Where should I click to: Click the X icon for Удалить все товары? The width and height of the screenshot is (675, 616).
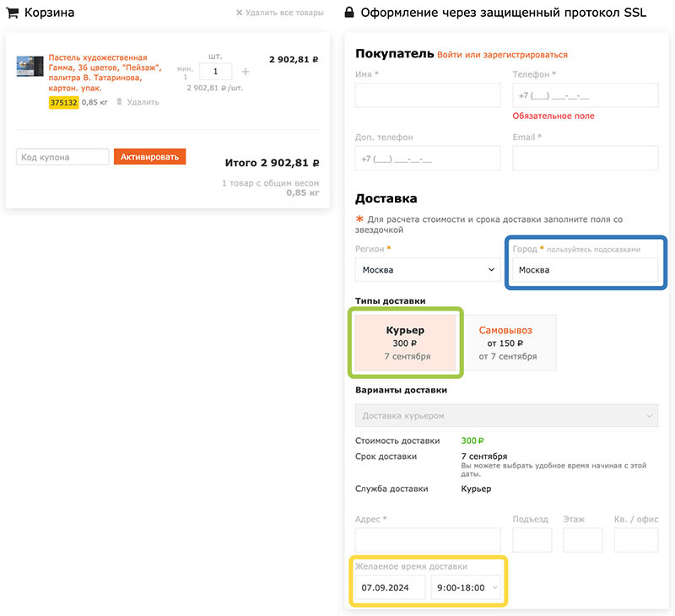(239, 14)
